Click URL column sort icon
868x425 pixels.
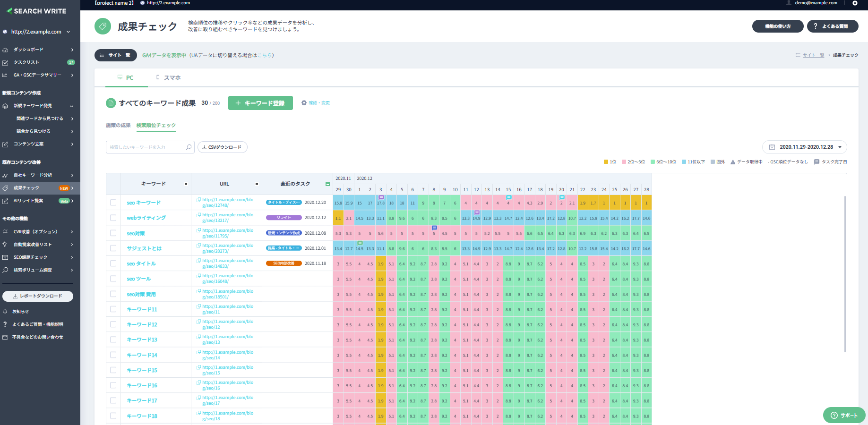pos(257,184)
